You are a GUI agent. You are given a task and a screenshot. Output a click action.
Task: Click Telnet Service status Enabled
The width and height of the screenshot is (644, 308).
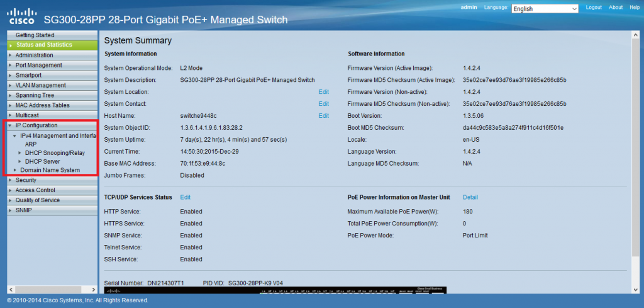pos(191,247)
